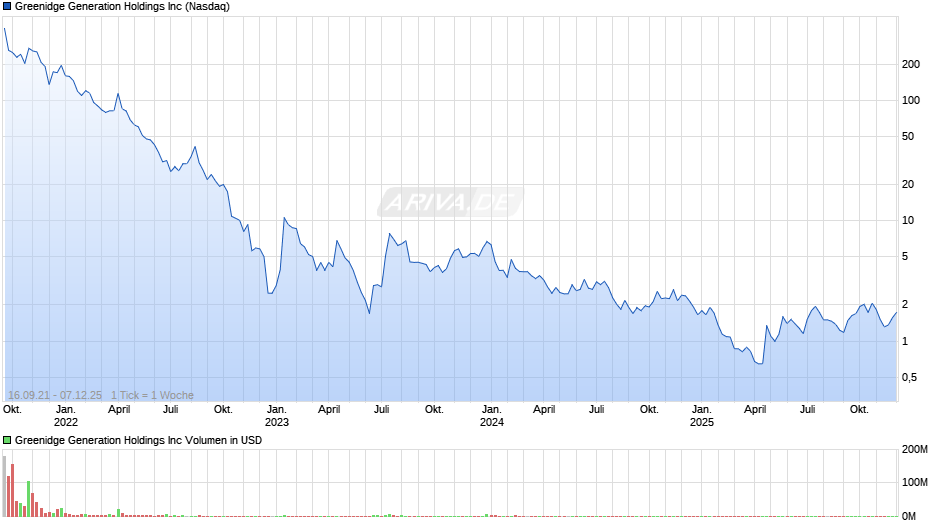Click the volume axis label '100M'
Screen dimensions: 940x526
(x=915, y=483)
